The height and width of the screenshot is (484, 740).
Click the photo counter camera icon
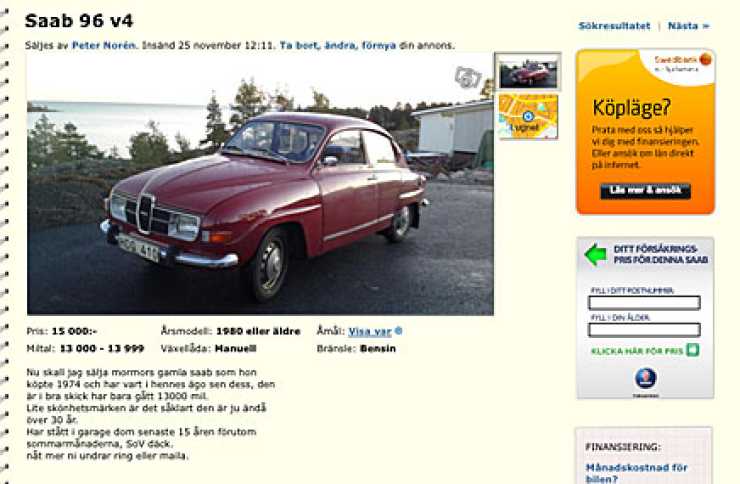(x=468, y=77)
